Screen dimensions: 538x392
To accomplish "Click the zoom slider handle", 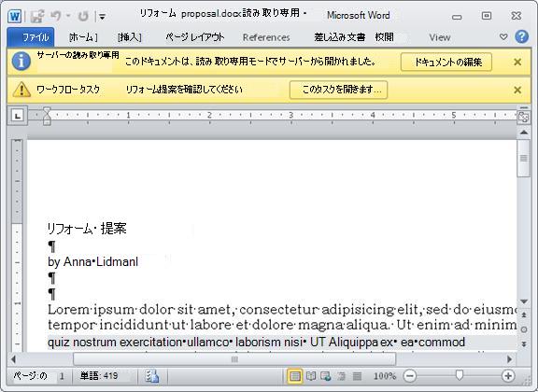I will pyautogui.click(x=460, y=375).
